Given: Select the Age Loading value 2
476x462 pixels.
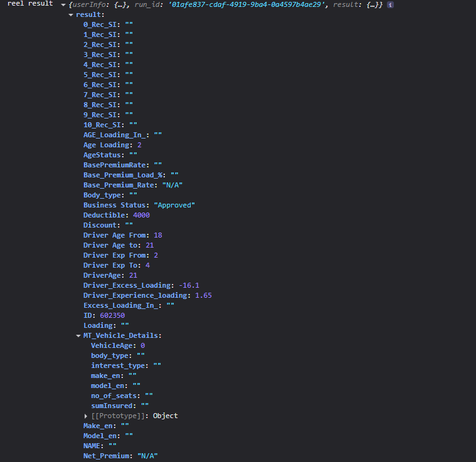Looking at the screenshot, I should point(139,145).
